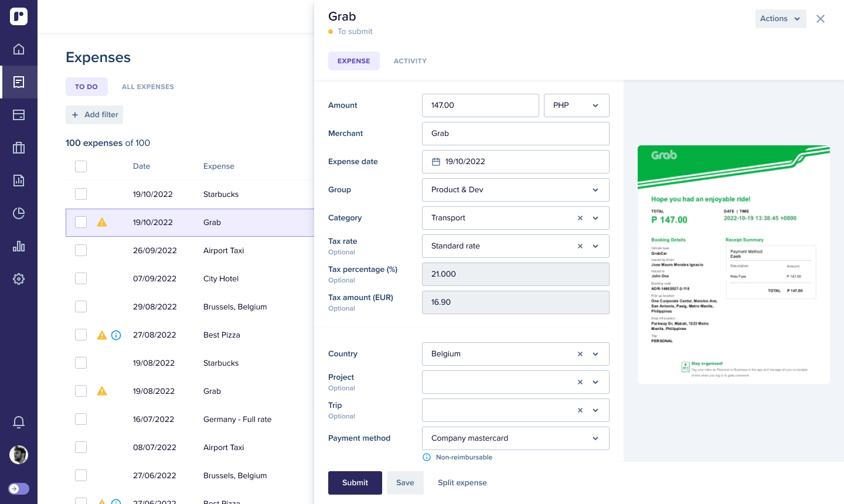Go to Home in the sidebar
844x504 pixels.
[x=19, y=49]
